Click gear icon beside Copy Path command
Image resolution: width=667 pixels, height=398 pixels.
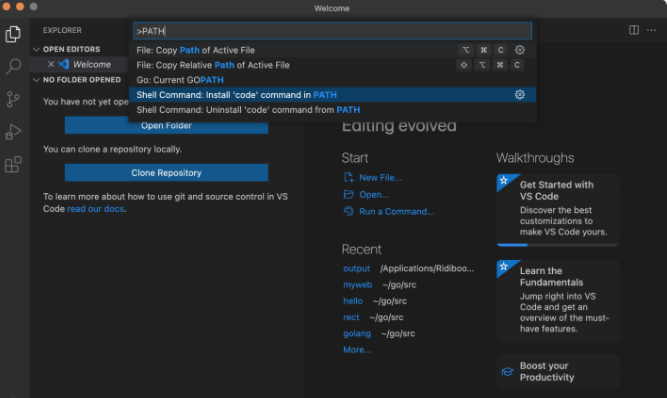pyautogui.click(x=519, y=50)
